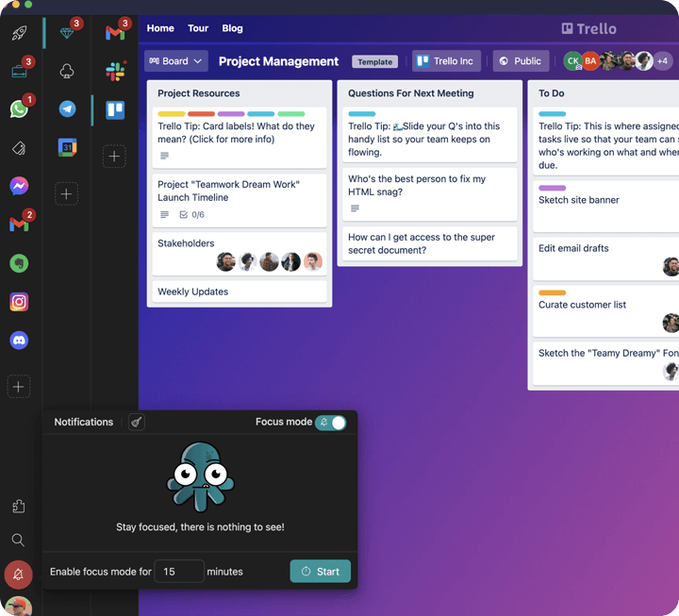This screenshot has width=679, height=616.
Task: Add a new app in third column
Action: 114,156
